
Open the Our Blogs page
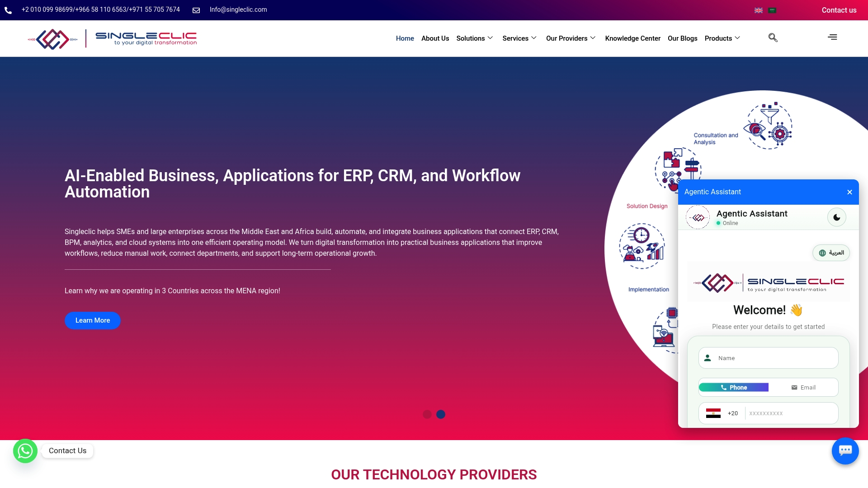point(683,38)
